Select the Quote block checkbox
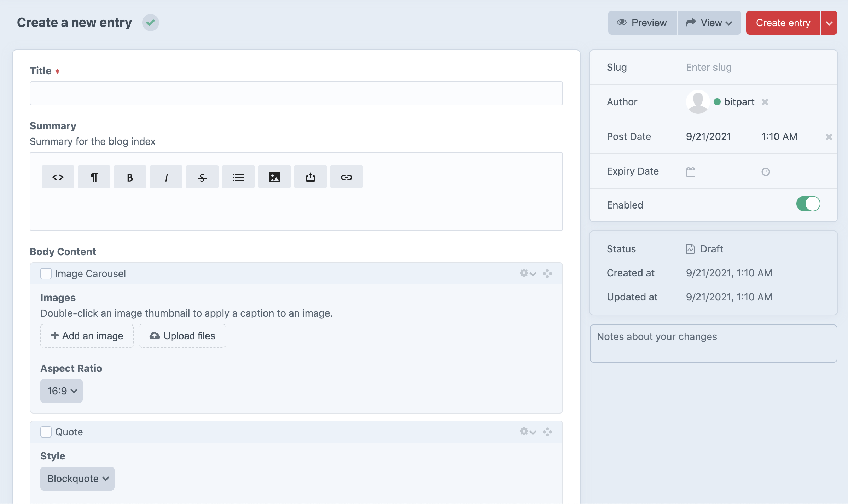This screenshot has width=848, height=504. pyautogui.click(x=46, y=432)
